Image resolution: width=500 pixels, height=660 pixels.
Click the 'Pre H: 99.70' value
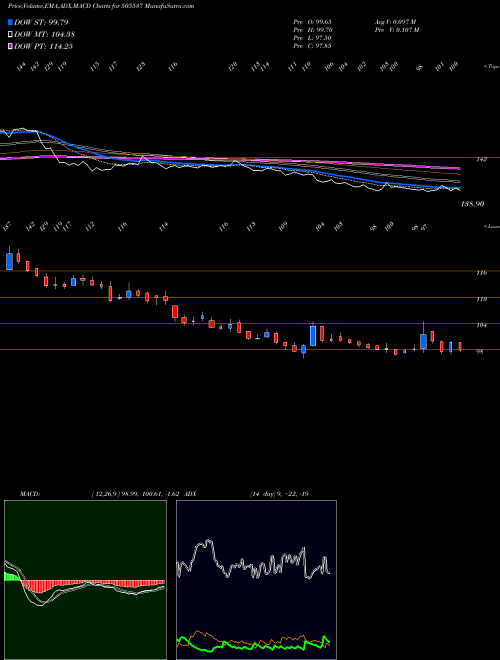tap(313, 30)
